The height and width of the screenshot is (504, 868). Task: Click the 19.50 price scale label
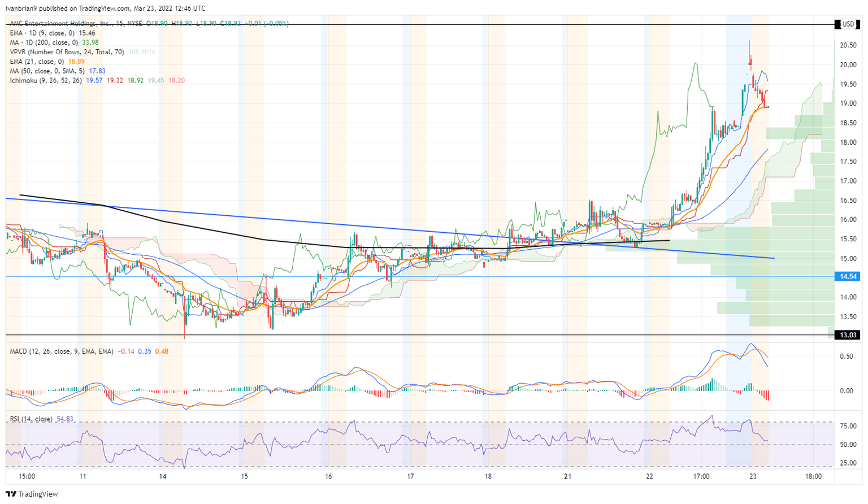pos(847,85)
